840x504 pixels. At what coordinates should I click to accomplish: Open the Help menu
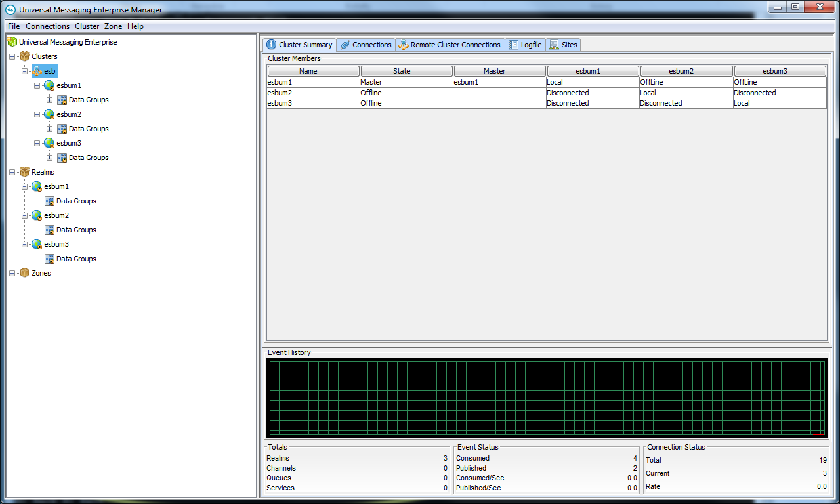[135, 26]
